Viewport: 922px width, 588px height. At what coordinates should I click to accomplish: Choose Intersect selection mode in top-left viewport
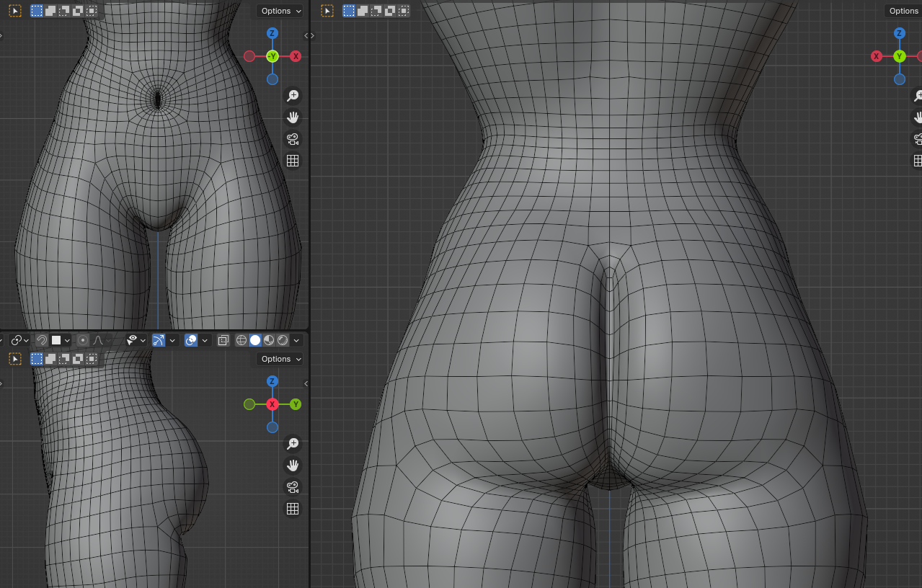click(x=92, y=11)
